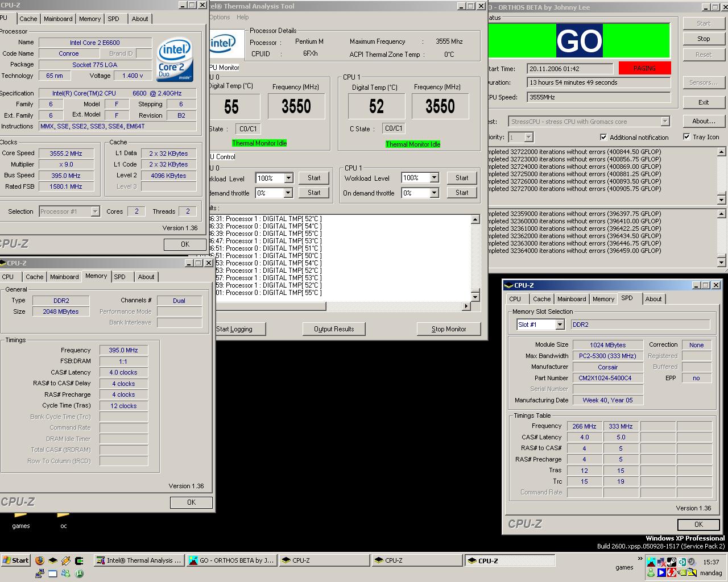Click the Stop Monitor button
Image resolution: width=728 pixels, height=582 pixels.
coord(449,329)
